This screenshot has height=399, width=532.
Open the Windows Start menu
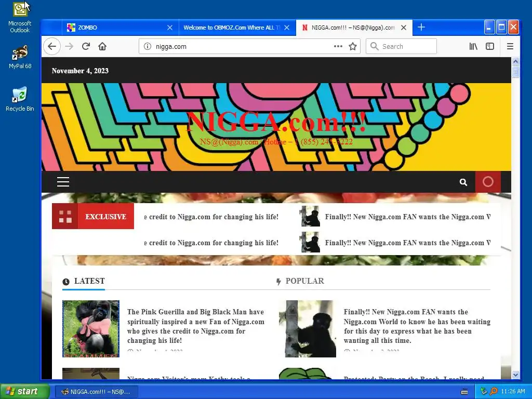click(25, 391)
